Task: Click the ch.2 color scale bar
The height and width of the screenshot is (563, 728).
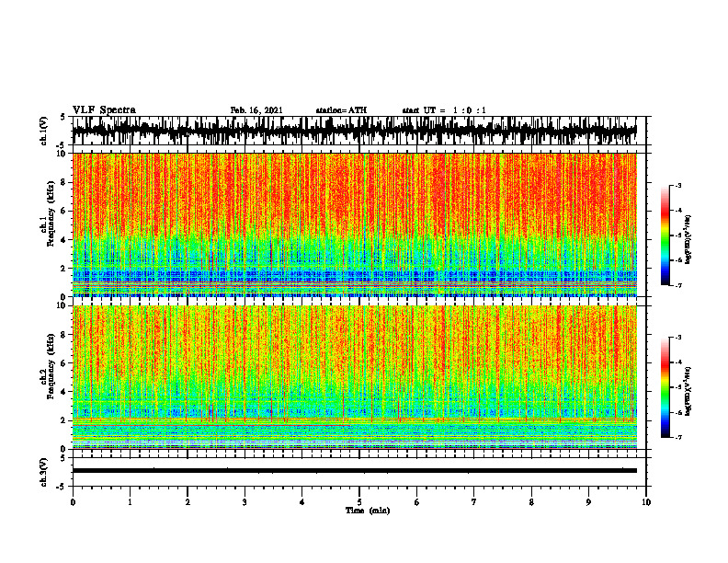Action: coord(665,387)
